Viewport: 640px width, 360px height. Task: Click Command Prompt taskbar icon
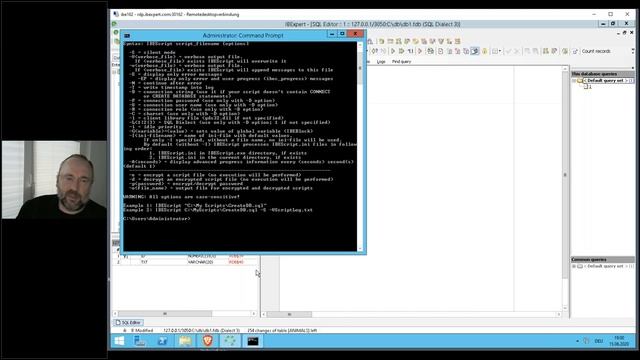253,341
